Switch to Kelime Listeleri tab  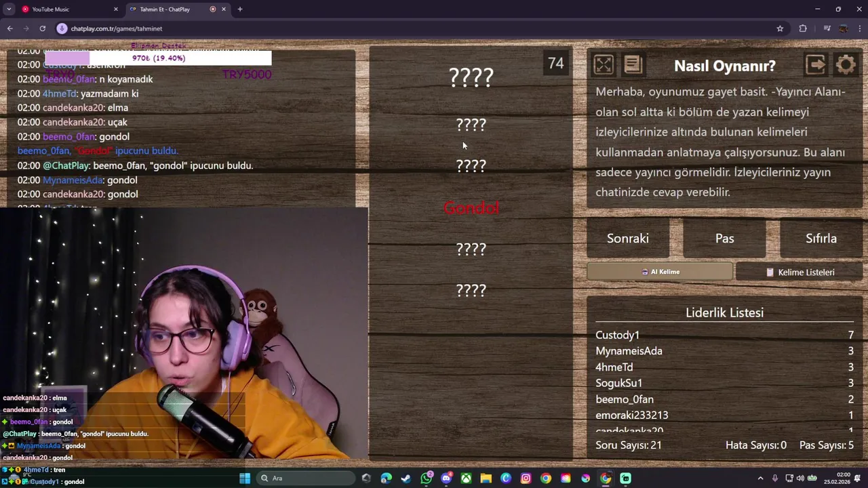coord(800,272)
